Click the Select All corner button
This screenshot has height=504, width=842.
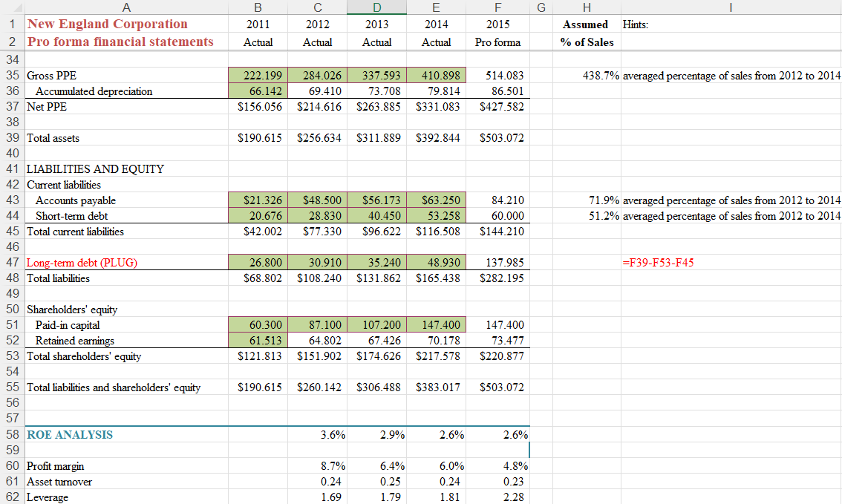point(12,7)
